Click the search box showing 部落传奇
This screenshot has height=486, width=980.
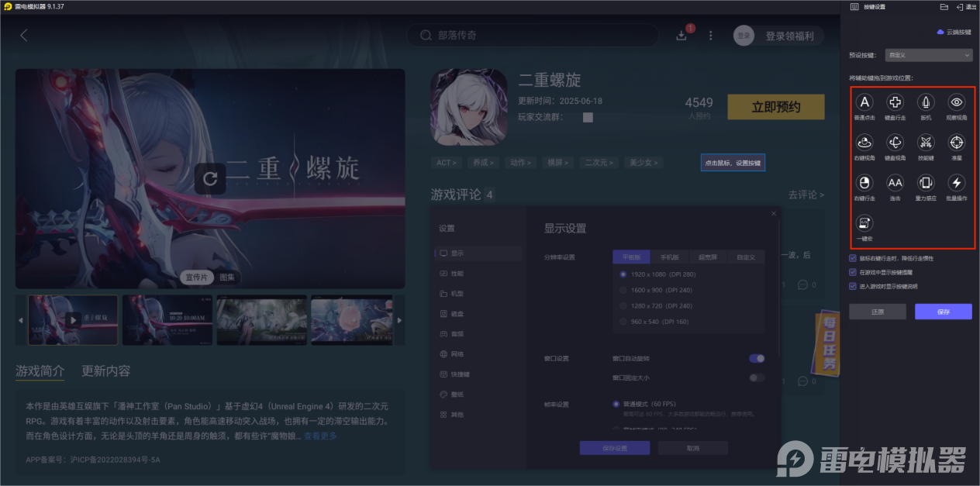pos(533,35)
